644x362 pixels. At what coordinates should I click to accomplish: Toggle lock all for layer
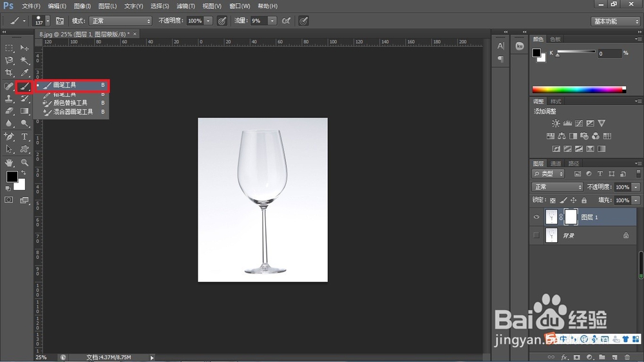(584, 200)
